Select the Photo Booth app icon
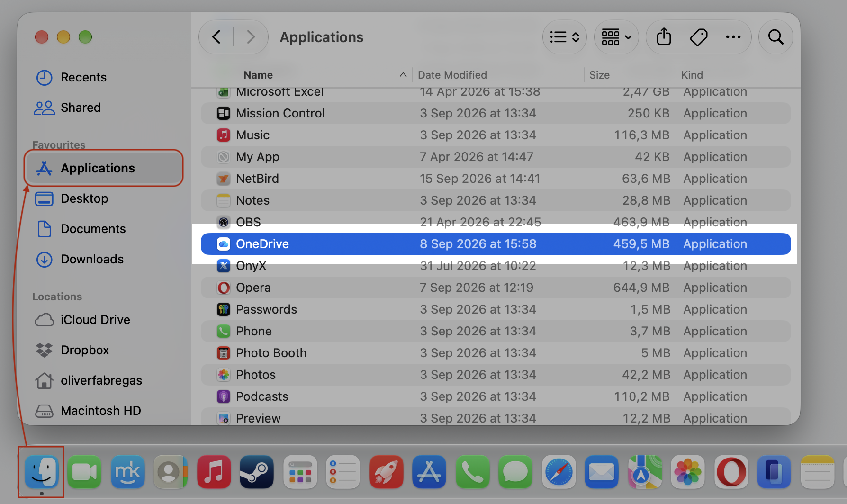 pyautogui.click(x=224, y=353)
